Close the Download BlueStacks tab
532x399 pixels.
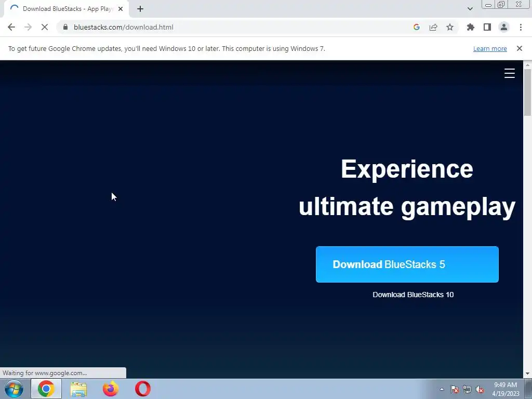click(120, 9)
